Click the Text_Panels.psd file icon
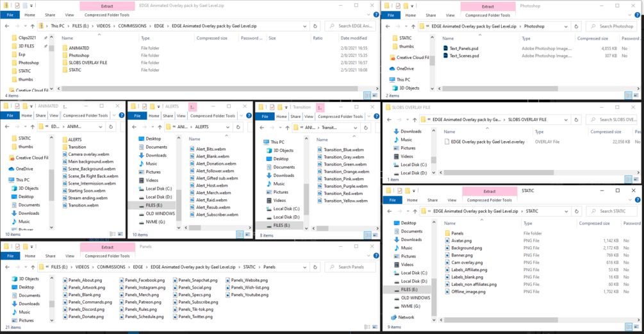The height and width of the screenshot is (334, 644). point(445,49)
